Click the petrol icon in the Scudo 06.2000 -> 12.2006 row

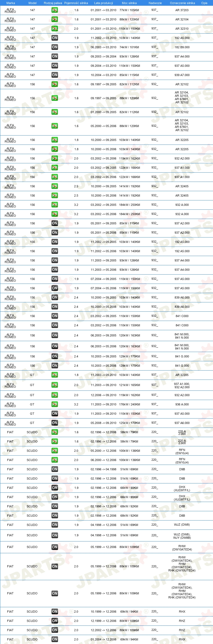(x=55, y=460)
